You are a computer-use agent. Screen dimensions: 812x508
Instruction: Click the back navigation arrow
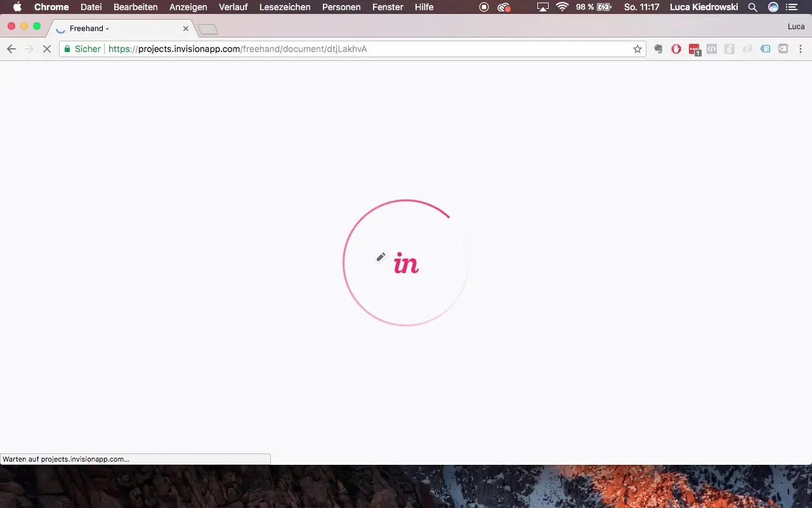pos(11,49)
